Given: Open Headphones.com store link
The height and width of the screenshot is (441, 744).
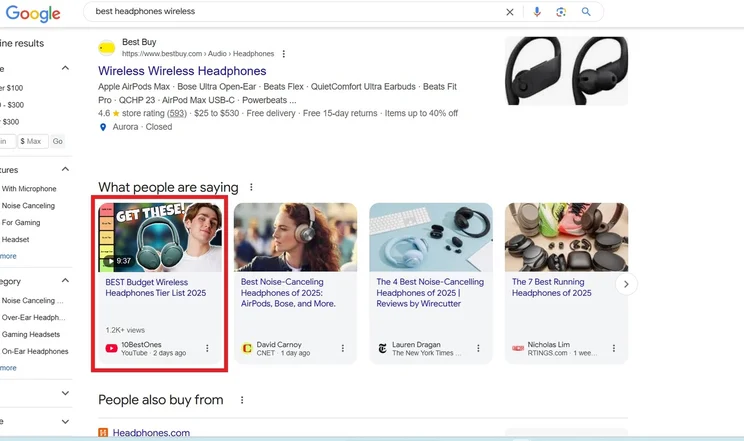Looking at the screenshot, I should coord(151,432).
